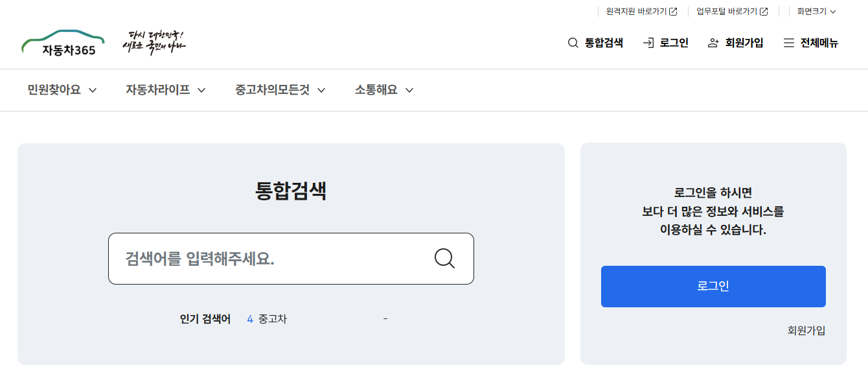Click the 회원가입 person icon at the top
Screen dimensions: 868x376
tap(712, 43)
